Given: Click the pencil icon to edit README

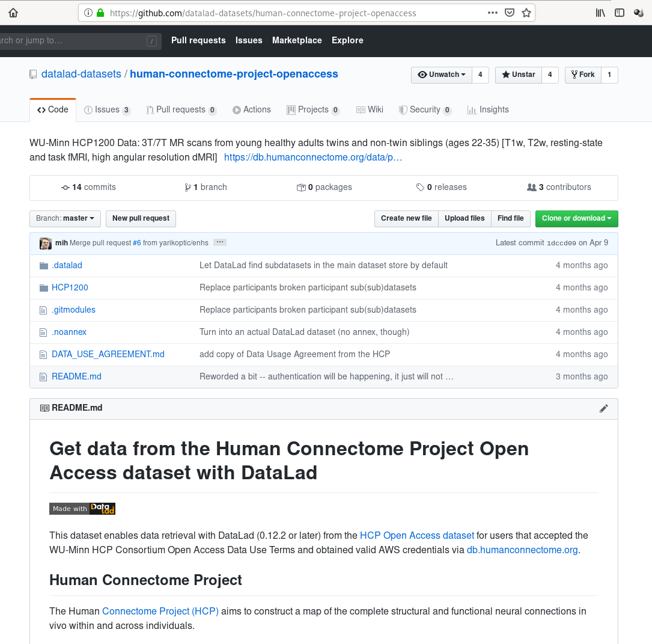Looking at the screenshot, I should [x=603, y=408].
